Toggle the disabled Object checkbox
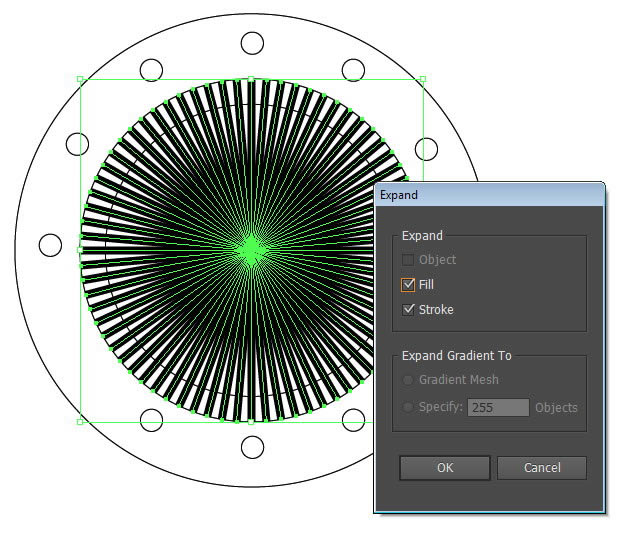 click(408, 260)
